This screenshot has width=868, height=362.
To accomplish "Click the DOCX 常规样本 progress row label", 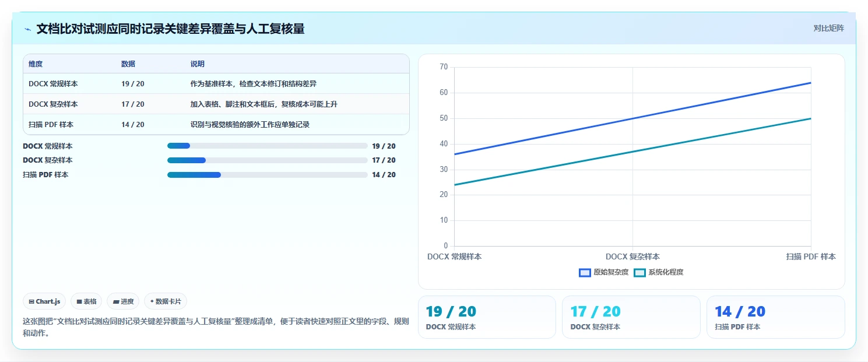I will click(x=48, y=146).
